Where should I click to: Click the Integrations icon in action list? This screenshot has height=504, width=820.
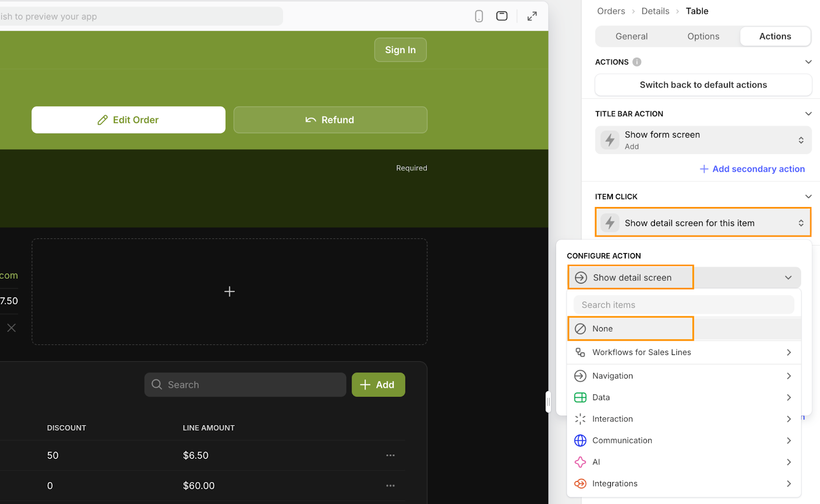point(580,484)
